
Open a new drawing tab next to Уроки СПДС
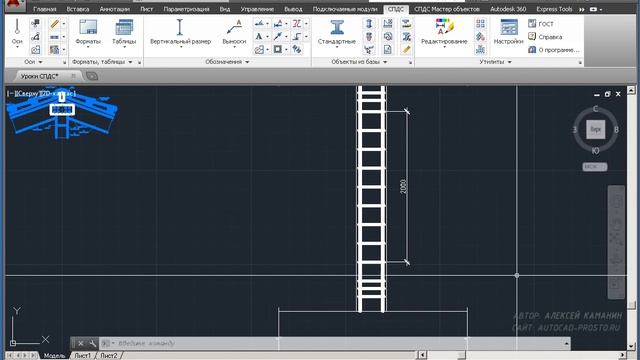point(92,76)
